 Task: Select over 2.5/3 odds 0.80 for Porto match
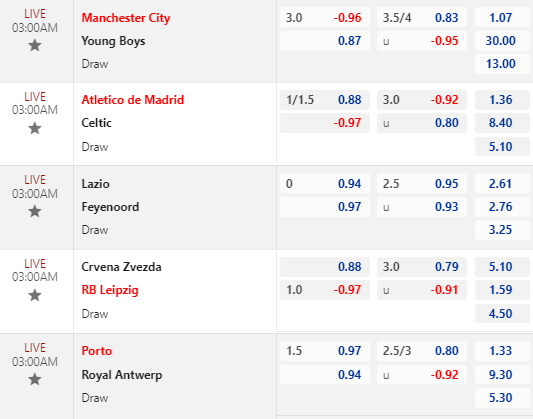[x=422, y=351]
